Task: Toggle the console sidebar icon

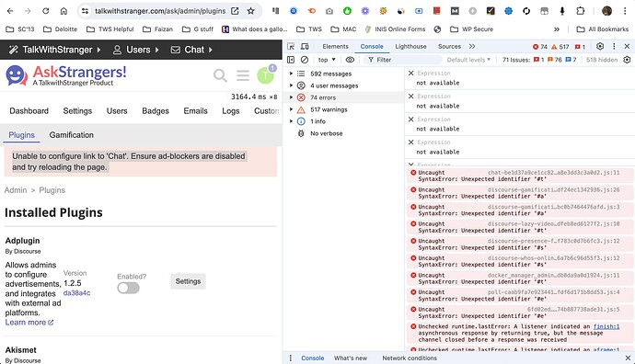Action: [x=291, y=60]
